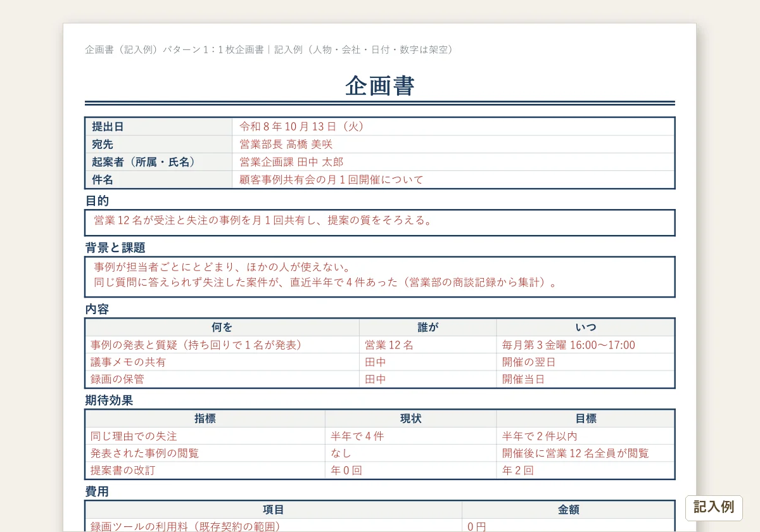Click the subject 顧客事例共有会の月1回開催について
This screenshot has height=532, width=760.
[x=331, y=180]
